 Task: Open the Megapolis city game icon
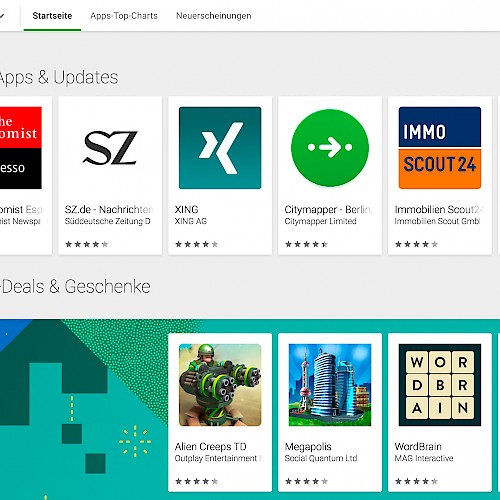330,385
